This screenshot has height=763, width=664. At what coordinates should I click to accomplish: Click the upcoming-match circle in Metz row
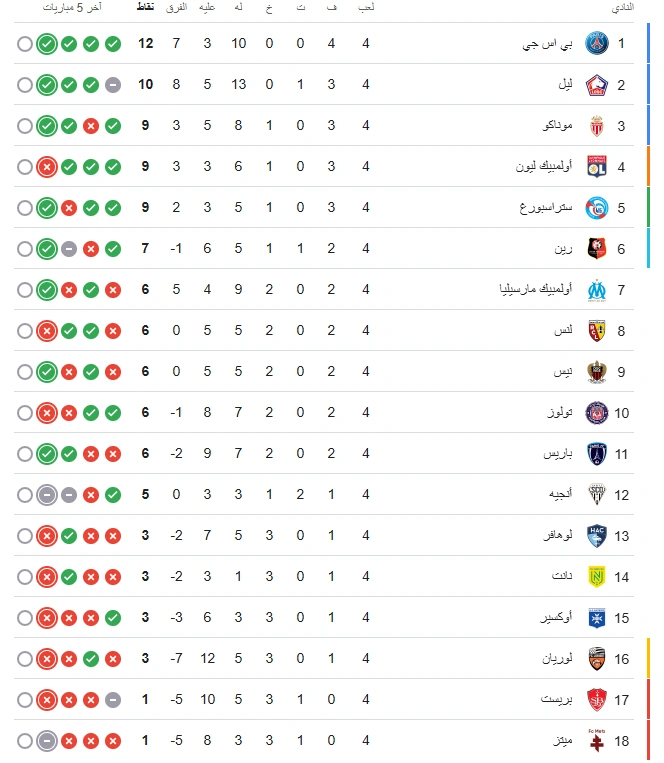click(x=25, y=741)
